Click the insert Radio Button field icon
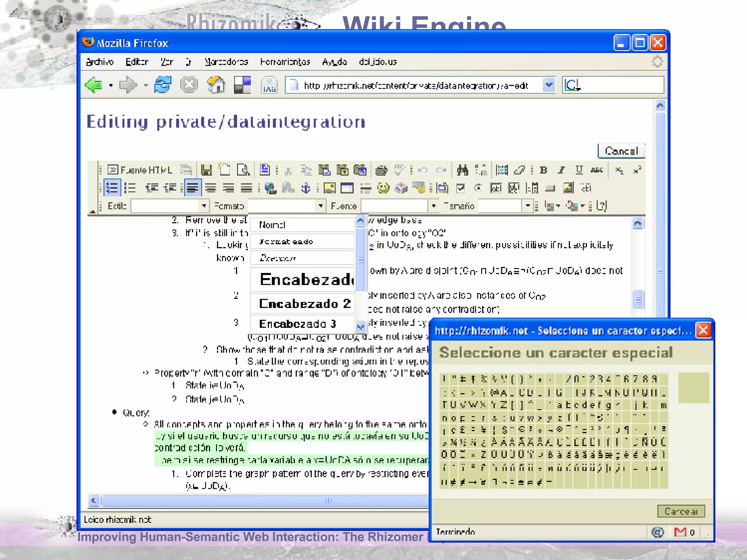Screen dimensions: 747x560 (478, 188)
